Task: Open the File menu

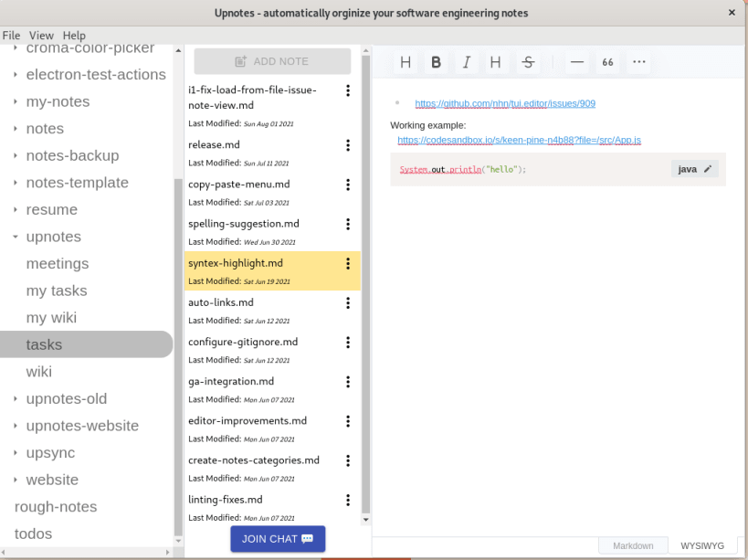Action: pos(11,36)
